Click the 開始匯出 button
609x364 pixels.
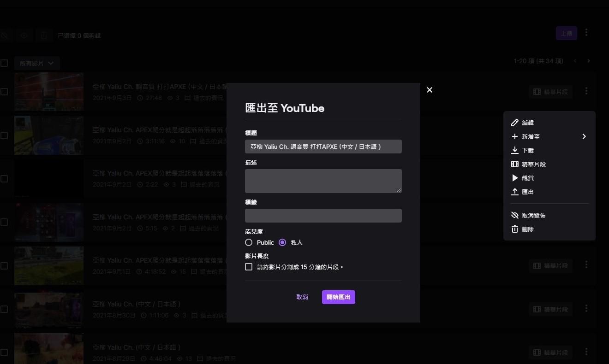pos(339,297)
